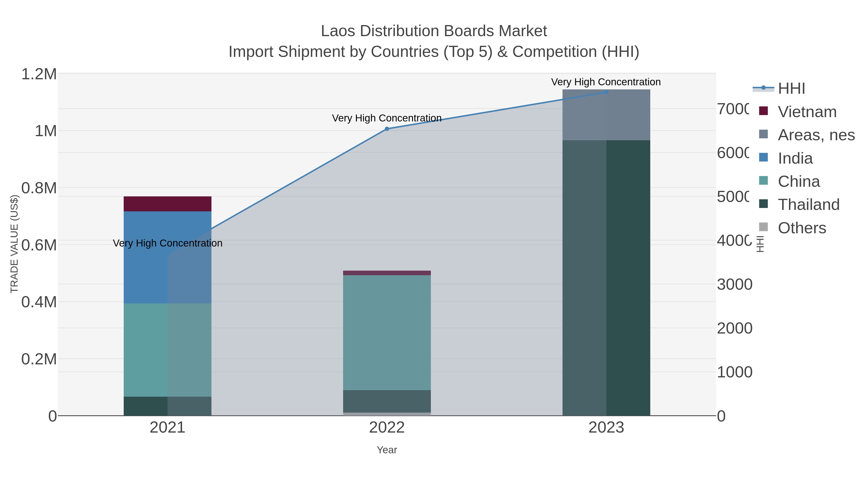Click the 2022 x-axis label

[x=387, y=428]
